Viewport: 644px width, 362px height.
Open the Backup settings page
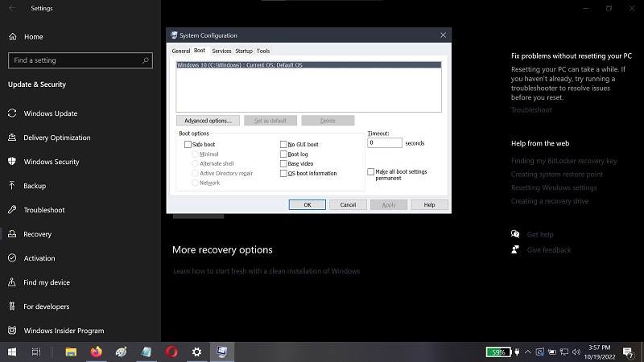(35, 186)
